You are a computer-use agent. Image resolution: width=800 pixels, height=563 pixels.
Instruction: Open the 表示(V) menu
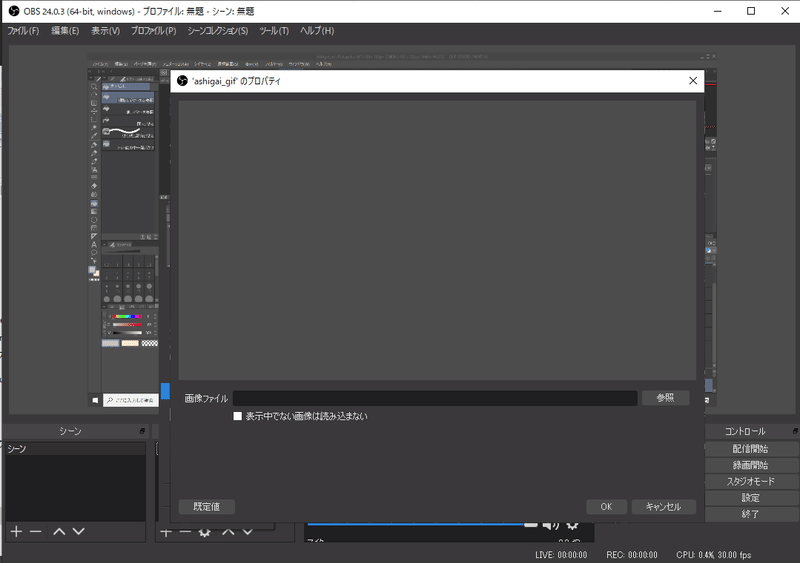tap(105, 31)
